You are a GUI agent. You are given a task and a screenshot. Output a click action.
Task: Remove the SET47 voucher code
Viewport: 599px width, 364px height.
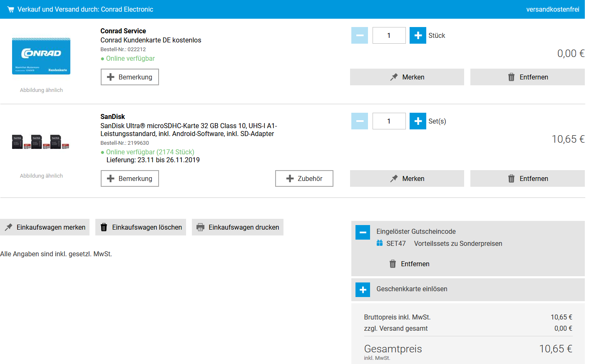click(x=410, y=264)
